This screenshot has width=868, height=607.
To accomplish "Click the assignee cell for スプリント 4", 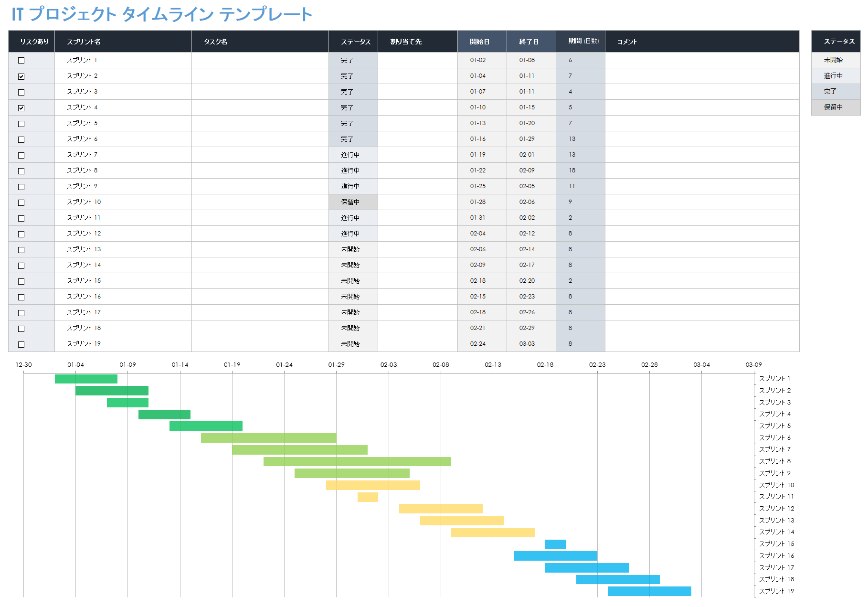I will (x=418, y=107).
